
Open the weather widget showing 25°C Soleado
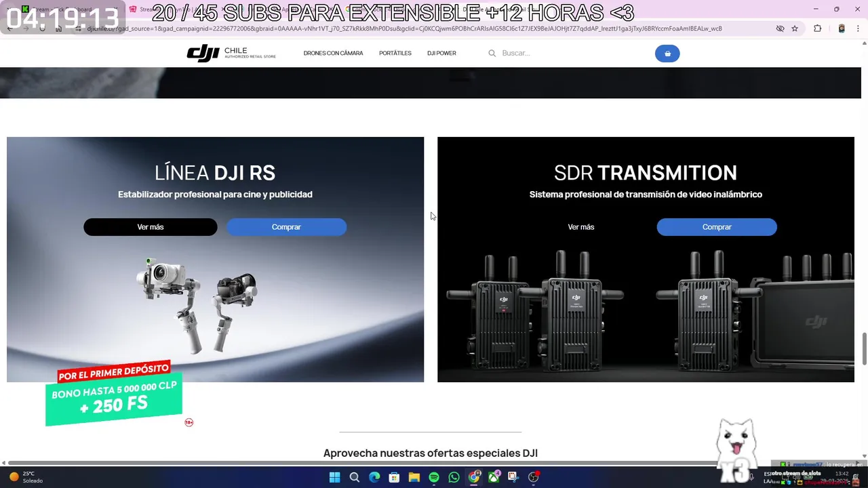tap(26, 477)
